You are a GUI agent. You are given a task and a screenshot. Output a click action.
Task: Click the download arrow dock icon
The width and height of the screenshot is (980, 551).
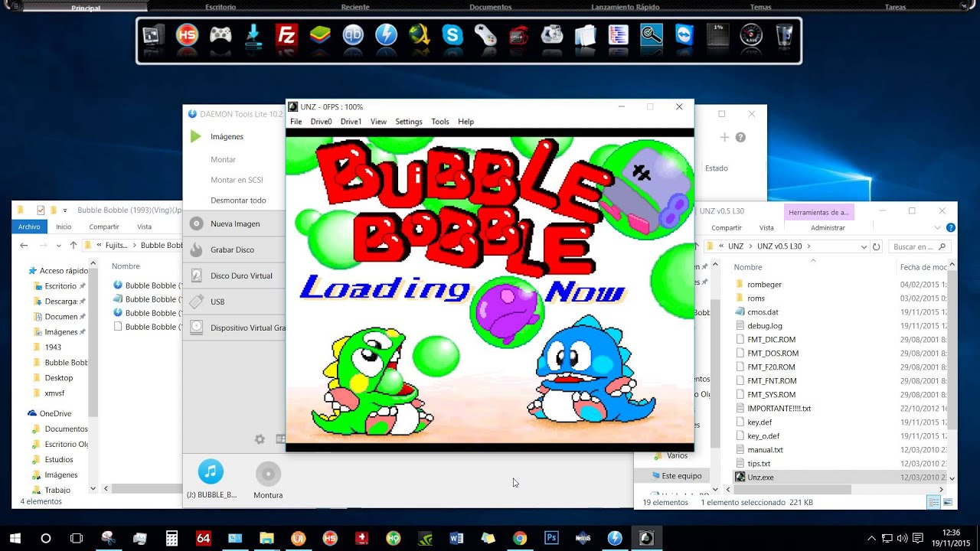[253, 35]
